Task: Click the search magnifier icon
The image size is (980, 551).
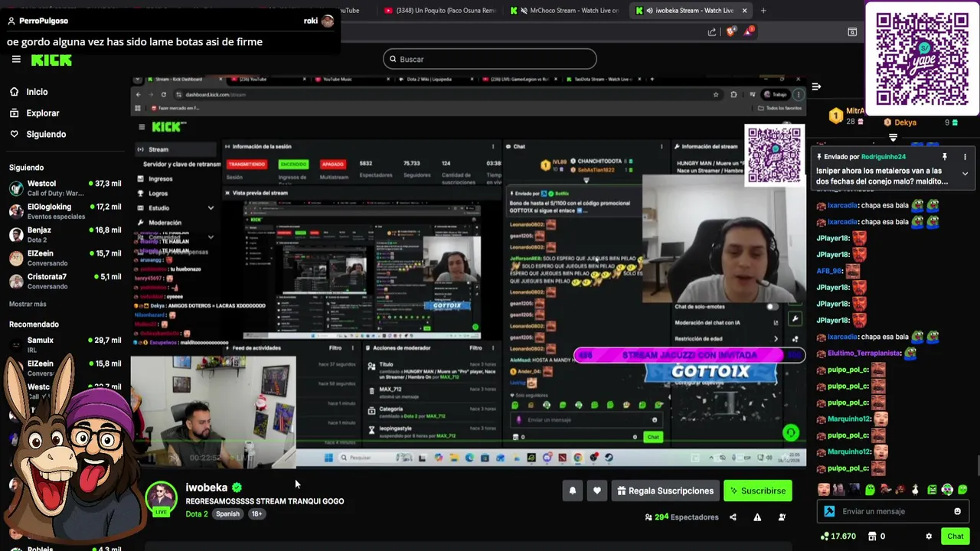Action: 393,59
